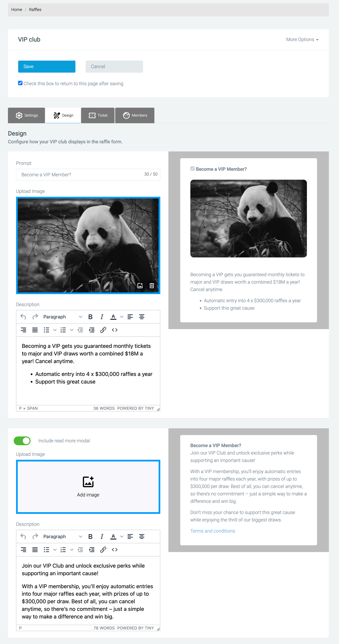Click the POWERED BY TINY link in first editor
This screenshot has height=644, width=339.
[135, 408]
